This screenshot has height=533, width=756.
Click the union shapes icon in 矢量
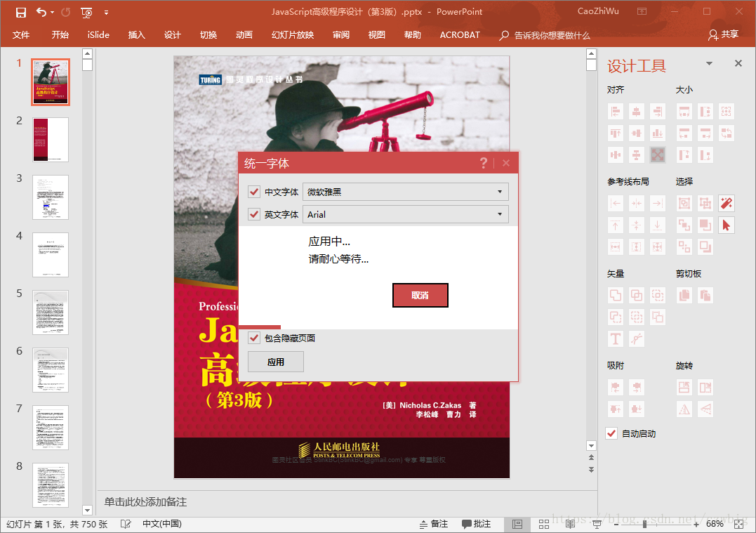(615, 295)
